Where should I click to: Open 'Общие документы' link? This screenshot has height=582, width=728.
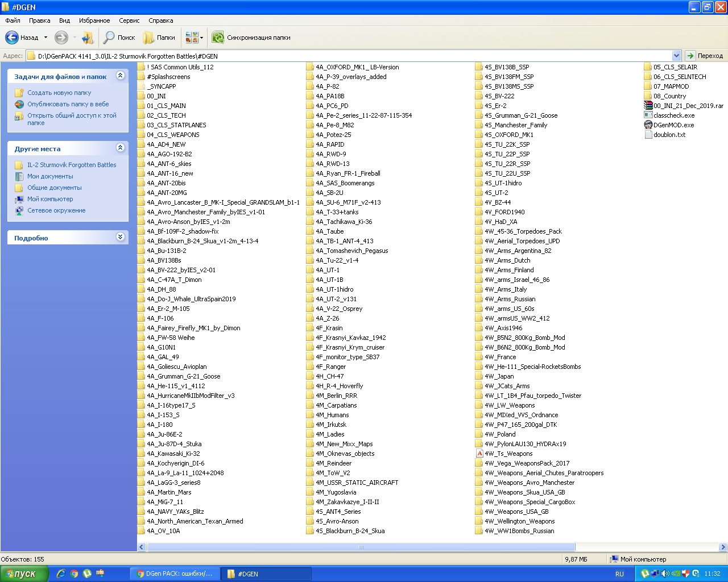(x=55, y=188)
